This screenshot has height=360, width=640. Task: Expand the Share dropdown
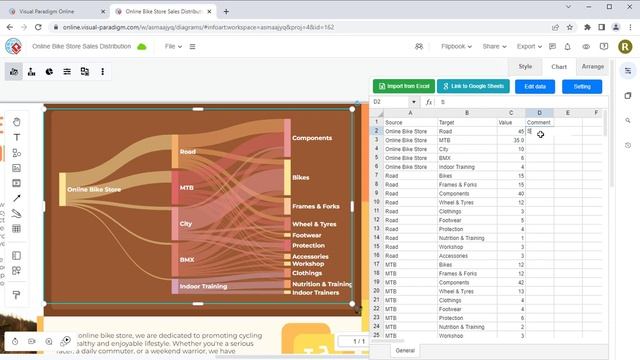[x=494, y=47]
